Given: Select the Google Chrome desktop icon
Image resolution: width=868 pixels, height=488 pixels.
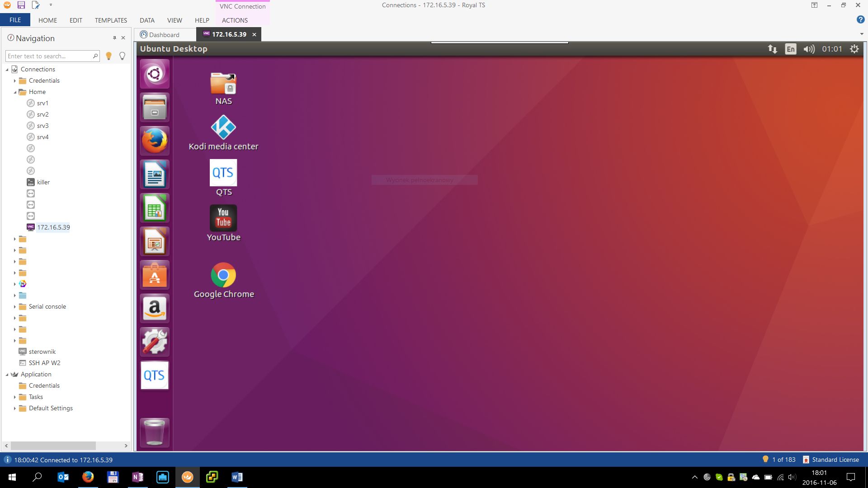Looking at the screenshot, I should [x=223, y=281].
